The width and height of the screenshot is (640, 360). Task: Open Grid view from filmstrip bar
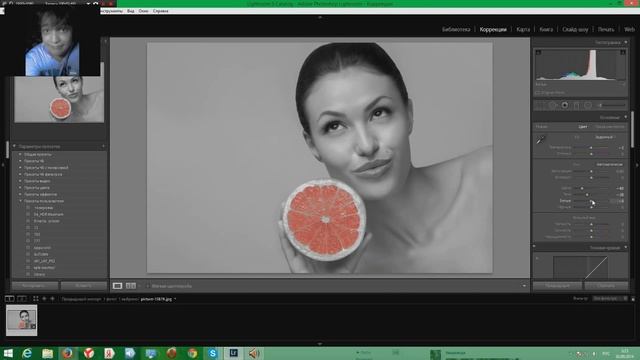click(x=36, y=299)
